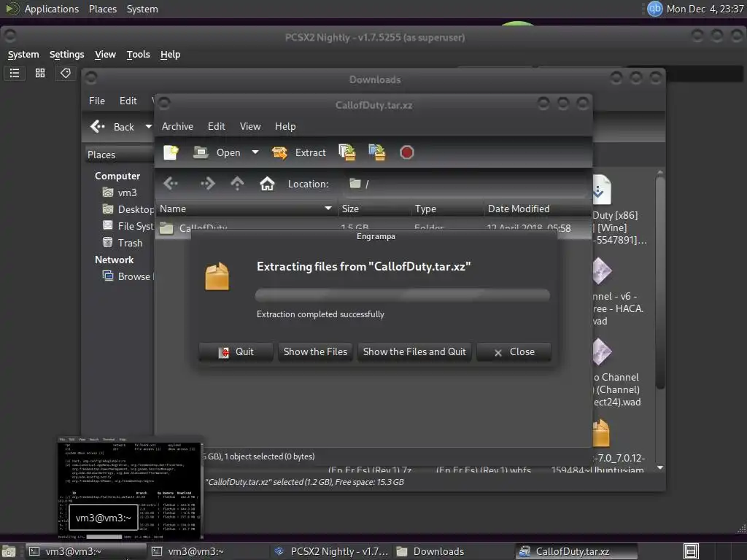The height and width of the screenshot is (560, 747).
Task: Click the home location icon in Engrampa
Action: coord(267,183)
